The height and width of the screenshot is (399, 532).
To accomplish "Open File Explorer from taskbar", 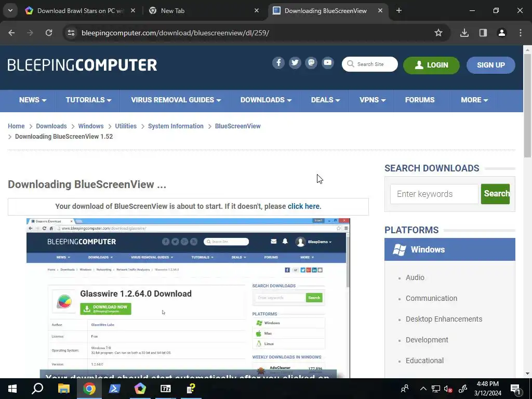I will 63,389.
